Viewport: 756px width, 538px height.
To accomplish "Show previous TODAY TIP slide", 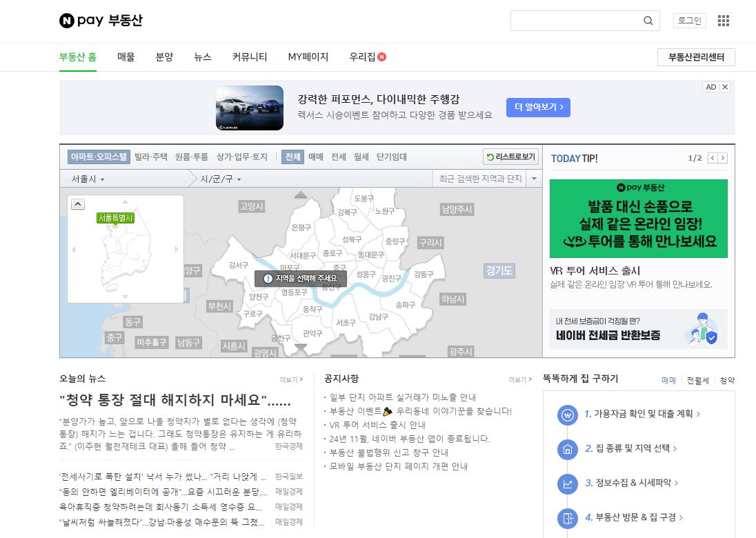I will pos(713,158).
